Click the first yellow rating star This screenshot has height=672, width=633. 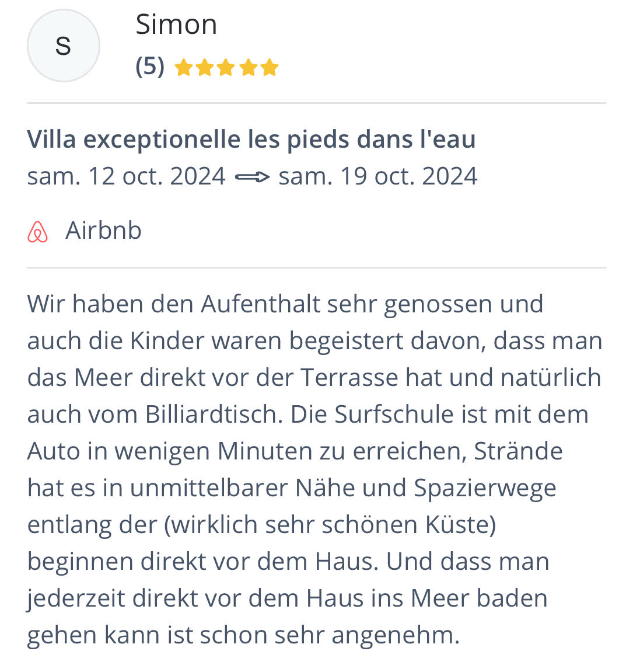(x=184, y=68)
